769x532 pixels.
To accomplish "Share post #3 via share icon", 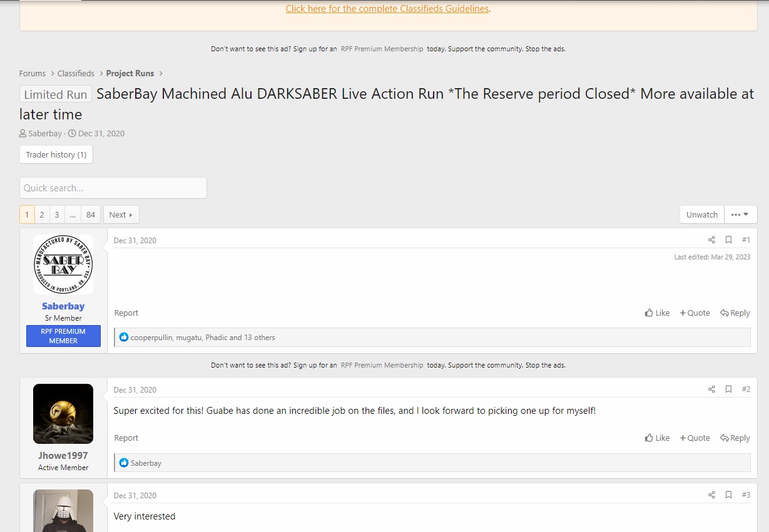I will pyautogui.click(x=711, y=495).
